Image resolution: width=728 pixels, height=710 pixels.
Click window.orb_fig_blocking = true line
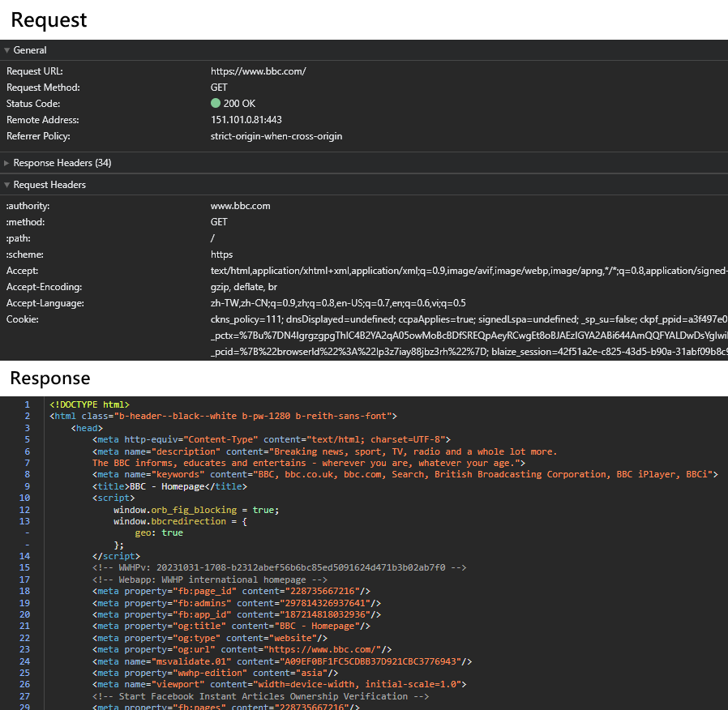[196, 510]
